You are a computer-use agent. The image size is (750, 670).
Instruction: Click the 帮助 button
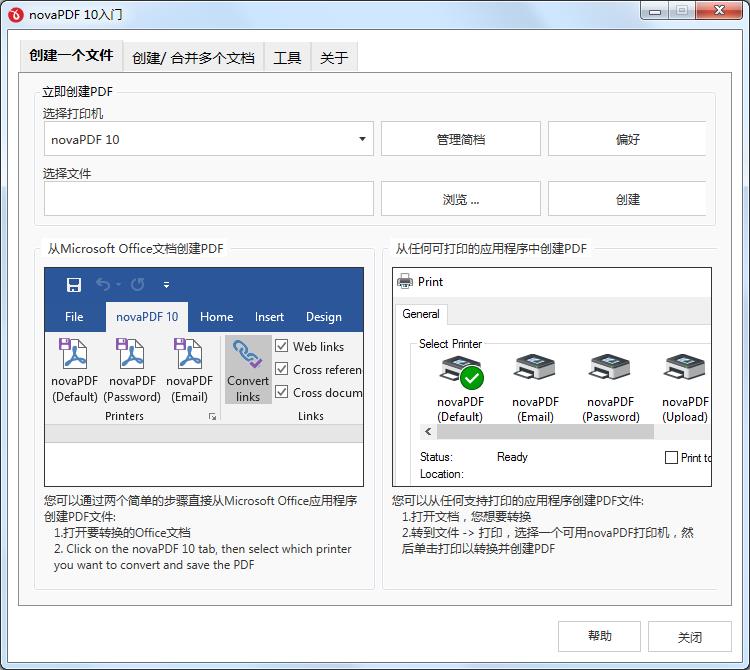coord(599,636)
